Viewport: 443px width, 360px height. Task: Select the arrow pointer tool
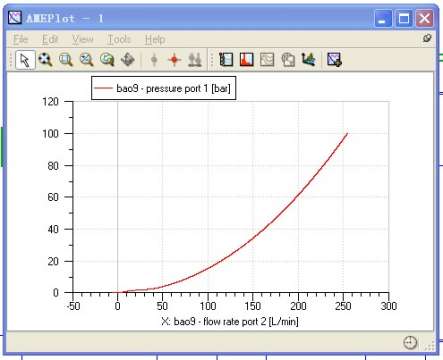[x=25, y=60]
